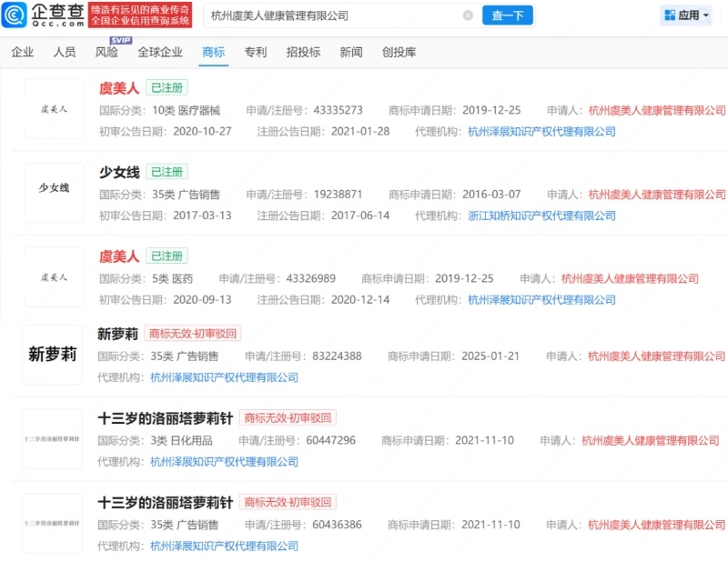Select preliminary announcement date 2017-03-13
Image resolution: width=728 pixels, height=562 pixels.
click(202, 216)
